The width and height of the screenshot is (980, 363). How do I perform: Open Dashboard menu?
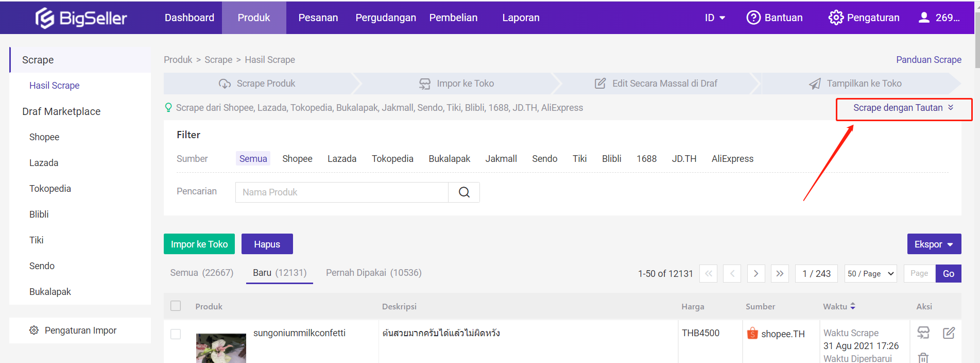tap(190, 18)
